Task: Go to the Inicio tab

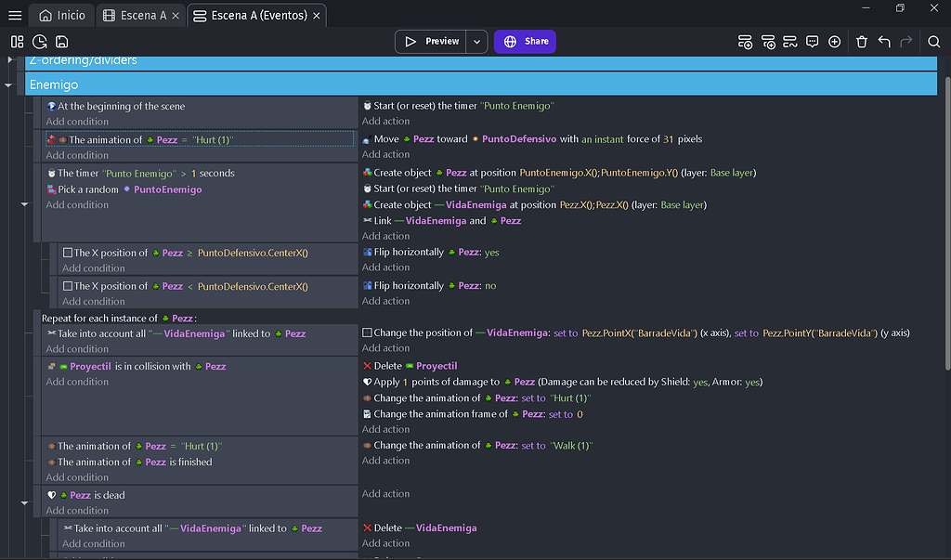Action: [x=60, y=15]
